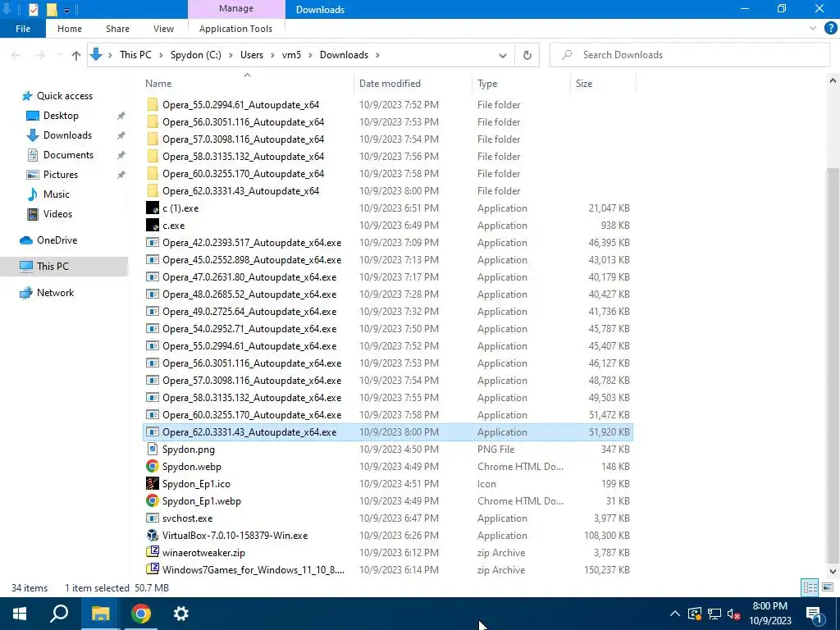Expand the ribbon with the chevron
This screenshot has width=840, height=630.
click(813, 29)
